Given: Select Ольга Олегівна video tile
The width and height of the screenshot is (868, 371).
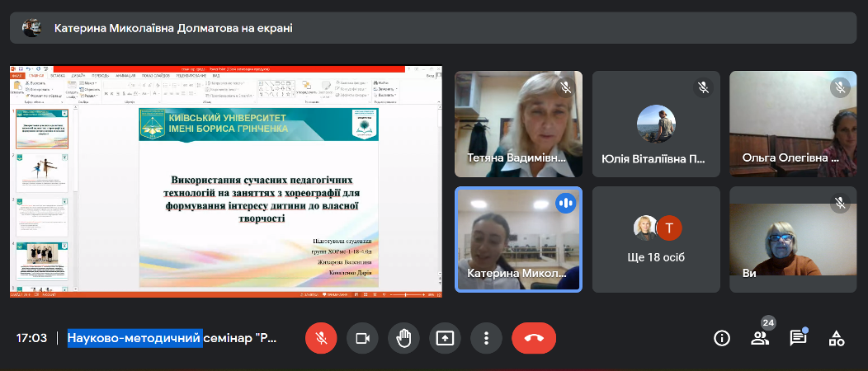Looking at the screenshot, I should 793,124.
